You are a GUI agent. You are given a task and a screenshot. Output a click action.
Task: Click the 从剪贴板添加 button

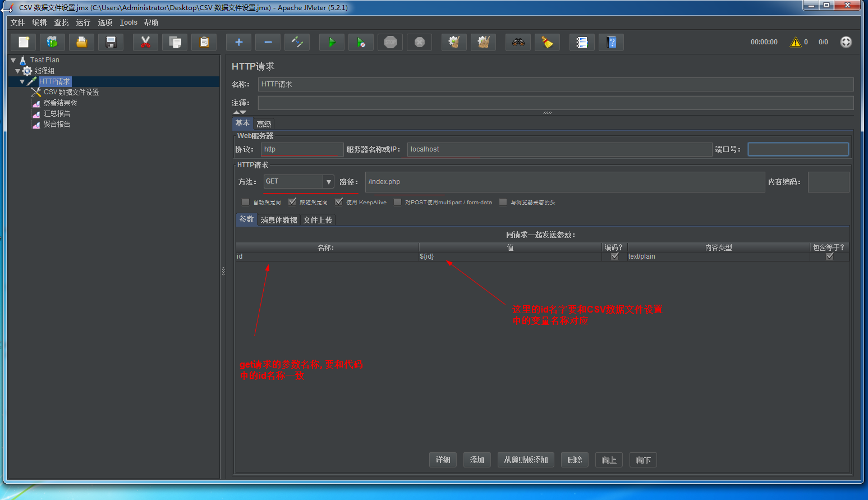point(526,460)
